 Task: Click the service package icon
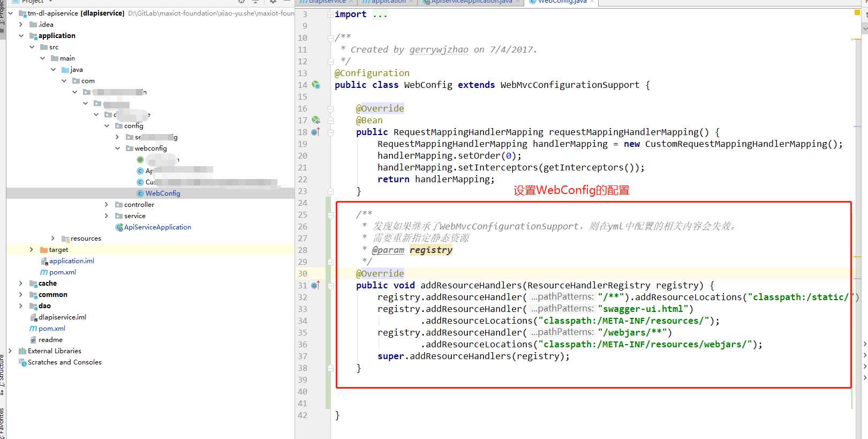click(119, 216)
